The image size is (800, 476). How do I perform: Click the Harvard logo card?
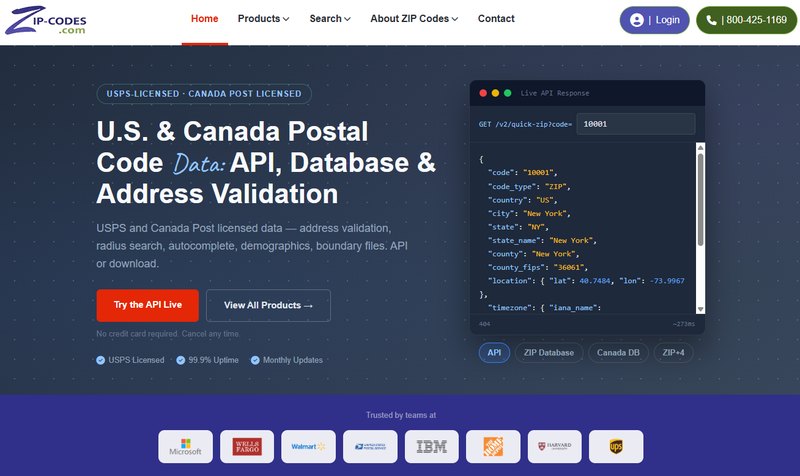(555, 446)
